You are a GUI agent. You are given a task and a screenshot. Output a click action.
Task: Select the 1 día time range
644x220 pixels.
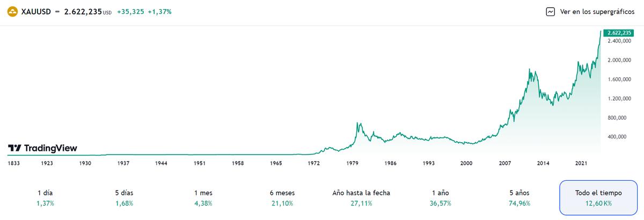point(46,197)
